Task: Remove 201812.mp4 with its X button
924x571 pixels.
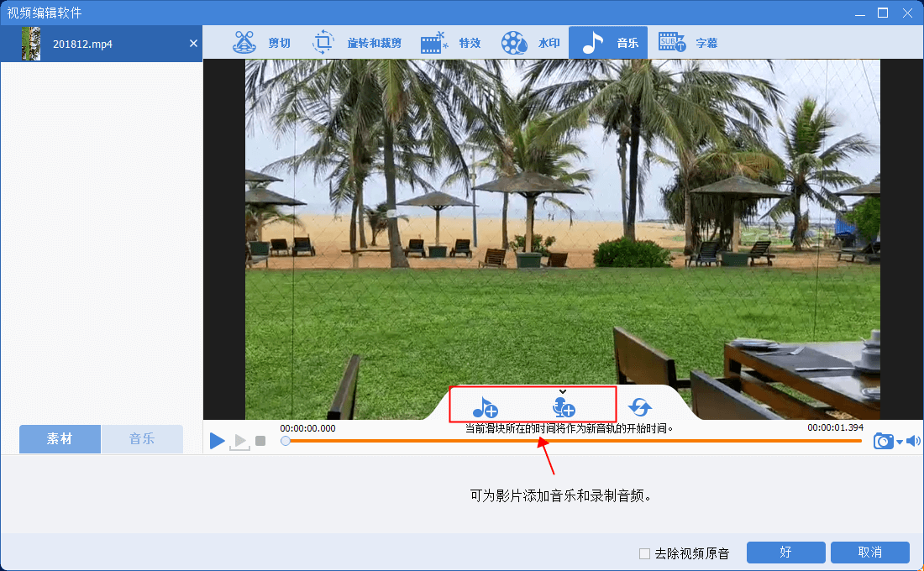Action: pos(193,43)
